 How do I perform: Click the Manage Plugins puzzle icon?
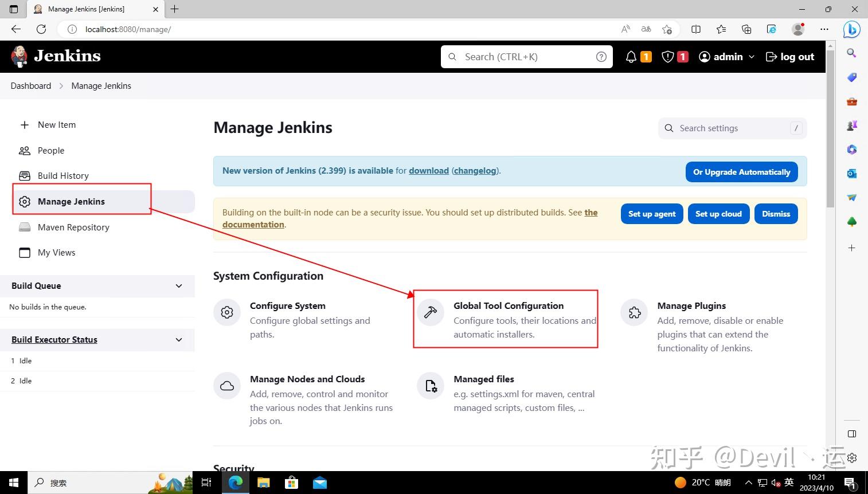tap(634, 312)
